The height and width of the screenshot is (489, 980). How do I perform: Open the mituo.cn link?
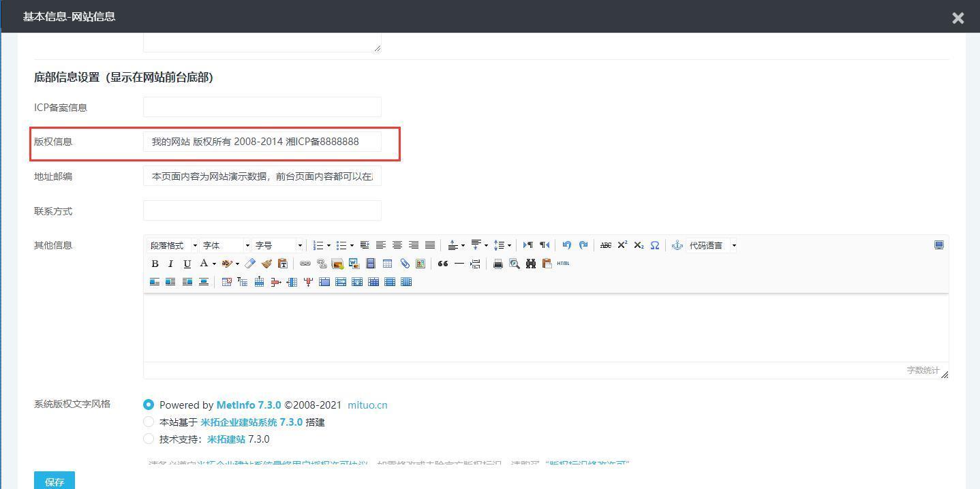click(x=367, y=405)
